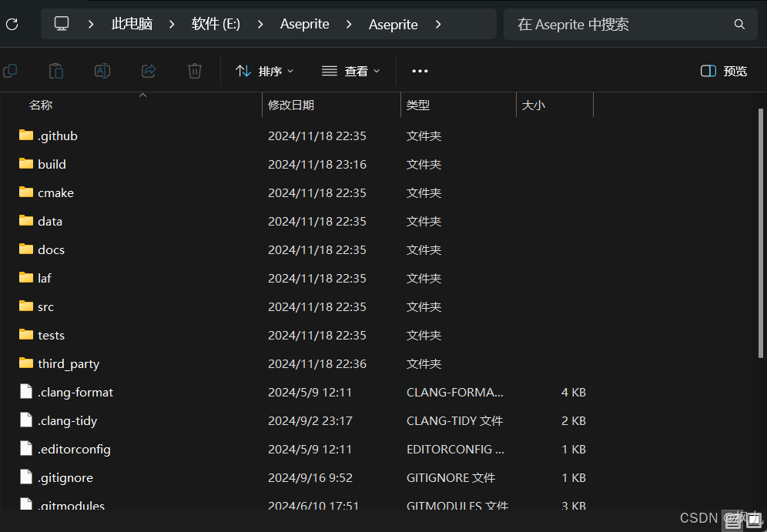The height and width of the screenshot is (532, 767).
Task: Click the 2024/11/18 23:16 date of build
Action: pos(317,164)
